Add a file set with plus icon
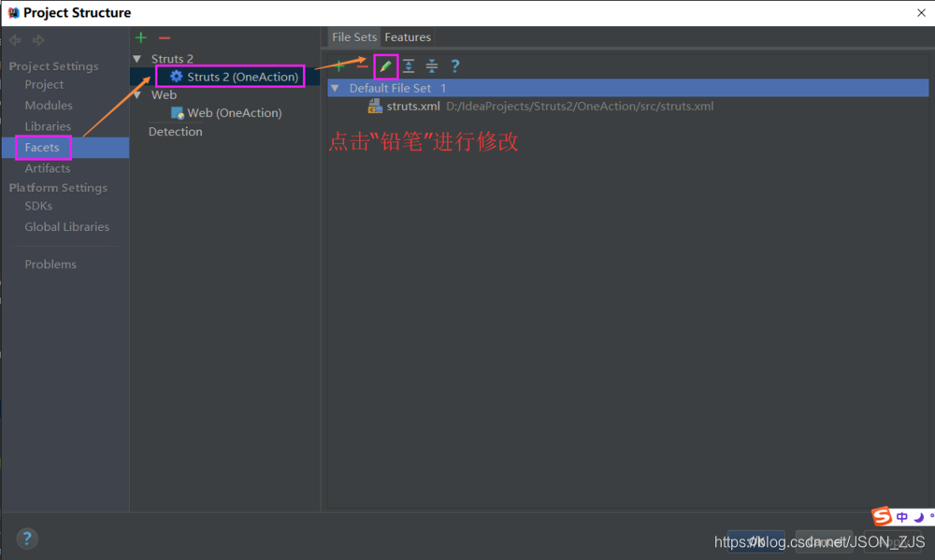This screenshot has height=560, width=935. tap(339, 65)
